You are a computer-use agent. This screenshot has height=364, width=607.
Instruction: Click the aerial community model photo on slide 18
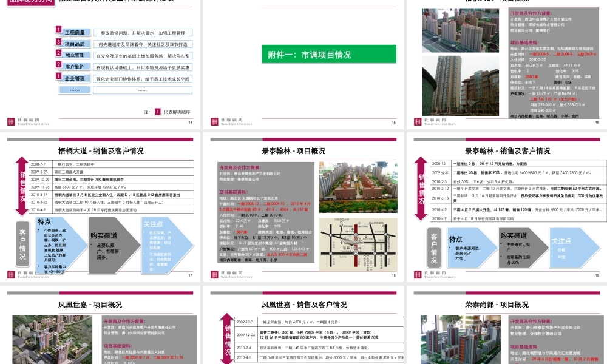click(x=358, y=187)
